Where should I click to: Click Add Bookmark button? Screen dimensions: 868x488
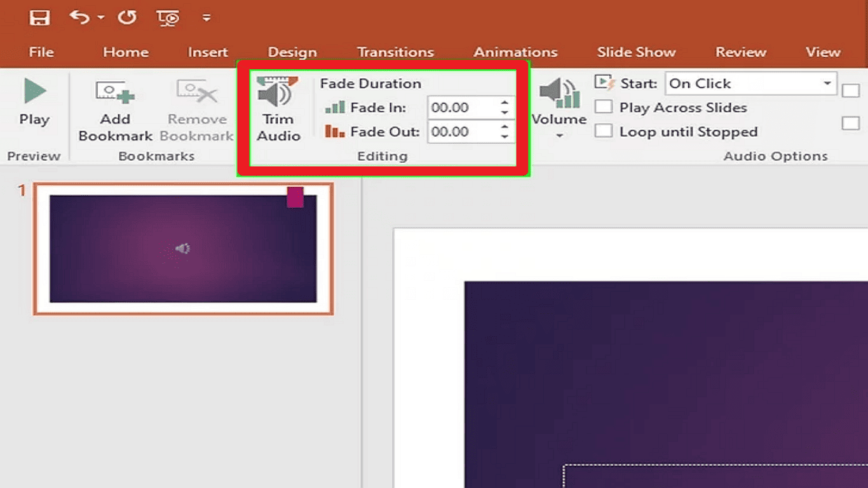(116, 111)
